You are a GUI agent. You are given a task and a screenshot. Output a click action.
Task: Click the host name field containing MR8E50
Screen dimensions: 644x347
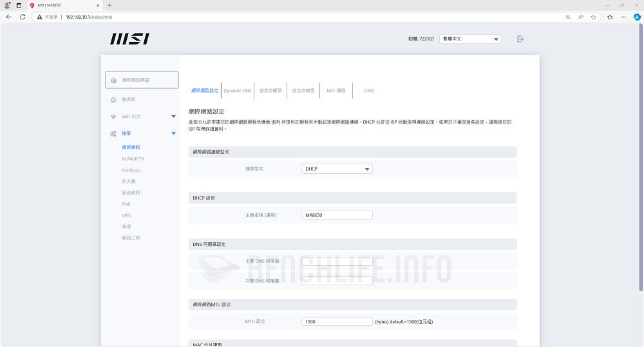tap(337, 215)
